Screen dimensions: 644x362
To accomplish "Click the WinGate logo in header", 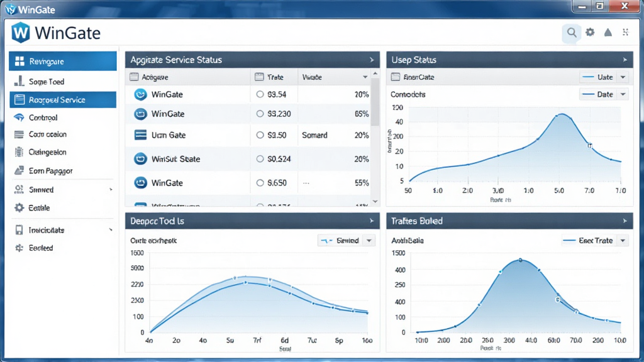I will (x=21, y=33).
